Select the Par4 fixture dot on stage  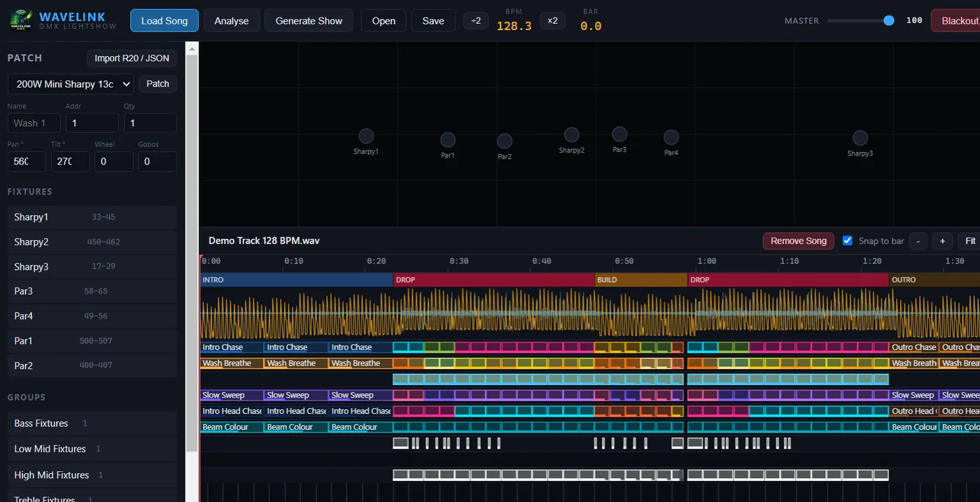(x=671, y=137)
